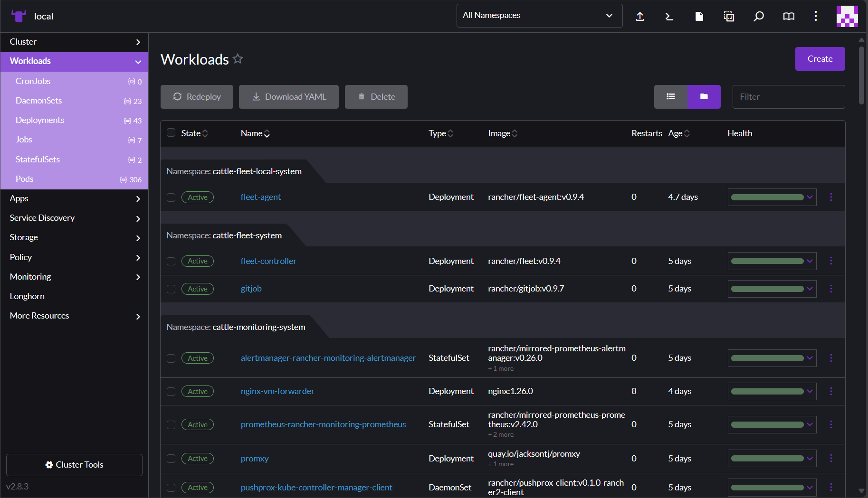
Task: Open the All Namespaces dropdown
Action: pyautogui.click(x=539, y=15)
